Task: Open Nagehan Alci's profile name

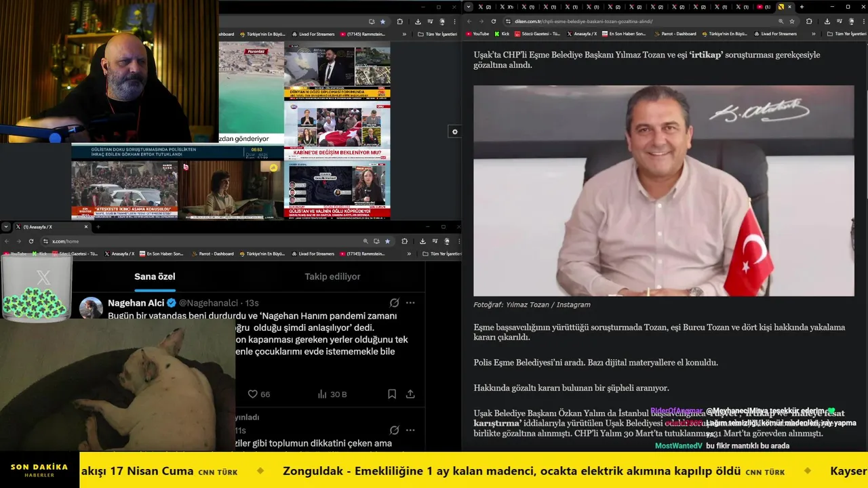Action: 136,303
